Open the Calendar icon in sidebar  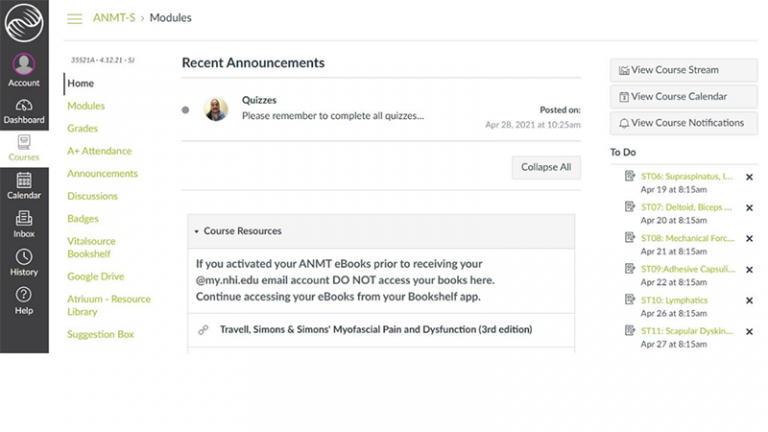24,181
